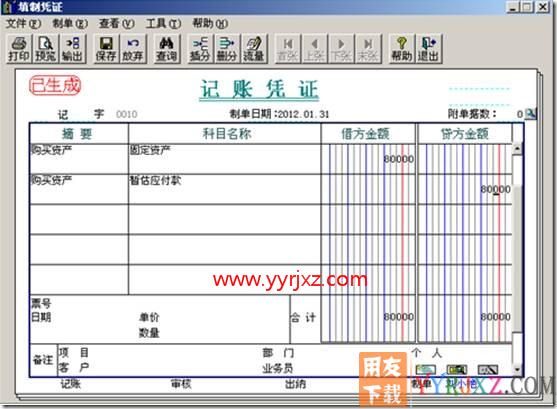Select 固定资产 account name cell
Viewport: 557px width, 409px height.
pos(225,159)
